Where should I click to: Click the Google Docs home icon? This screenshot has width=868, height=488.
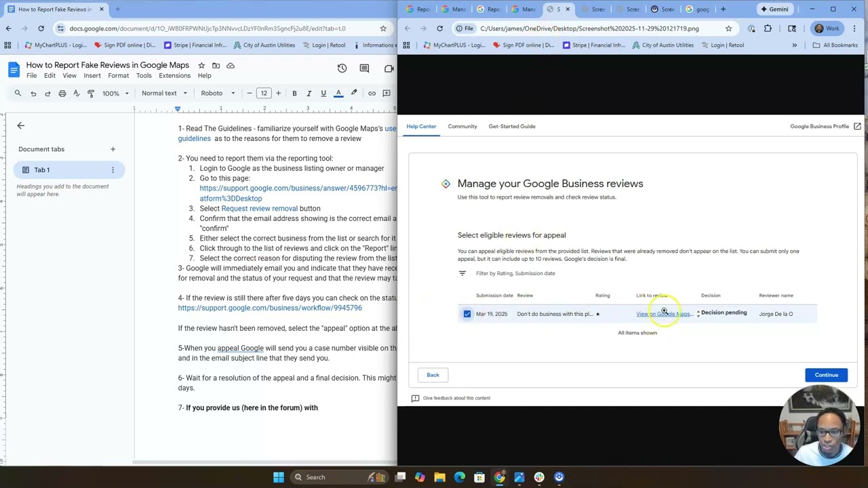pos(14,70)
